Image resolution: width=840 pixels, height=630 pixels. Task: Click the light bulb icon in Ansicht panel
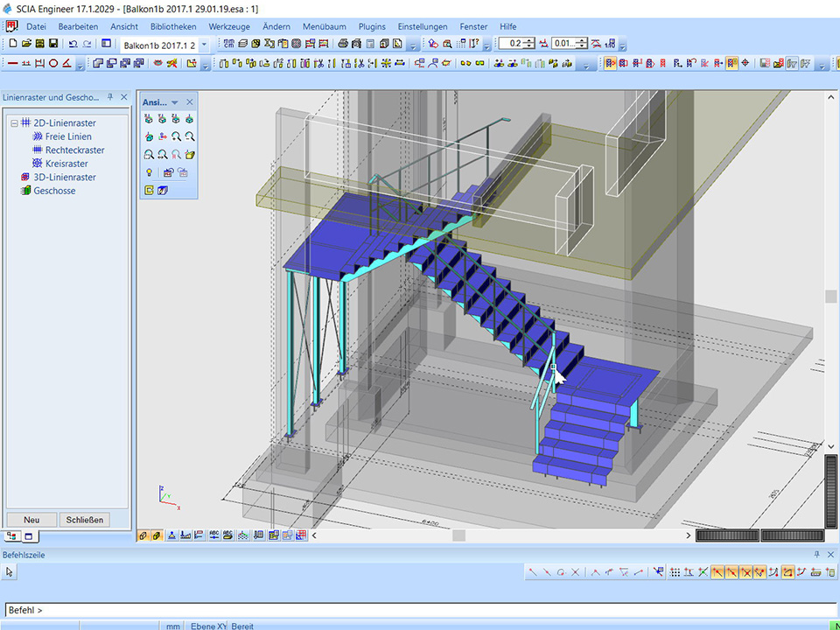click(x=149, y=172)
